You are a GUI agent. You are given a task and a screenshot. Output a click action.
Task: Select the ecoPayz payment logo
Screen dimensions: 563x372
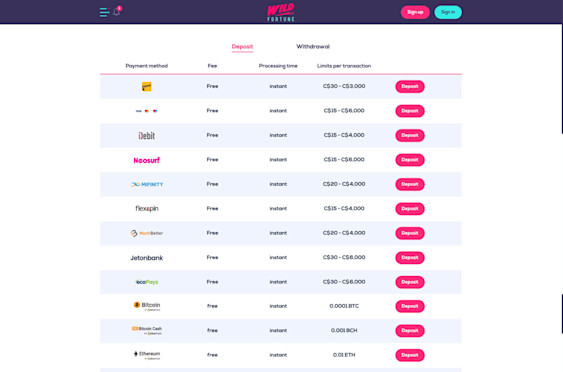146,282
